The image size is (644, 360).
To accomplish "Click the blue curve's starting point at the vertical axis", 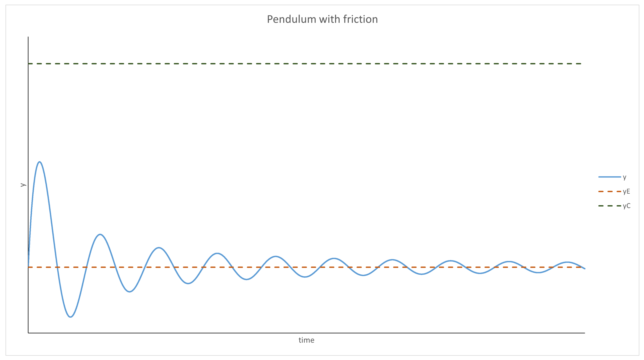I will (28, 266).
